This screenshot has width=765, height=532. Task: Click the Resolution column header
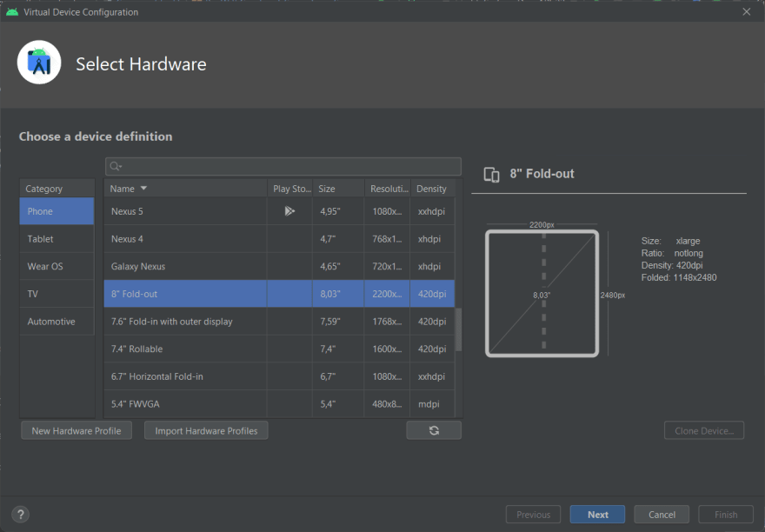[x=388, y=189]
